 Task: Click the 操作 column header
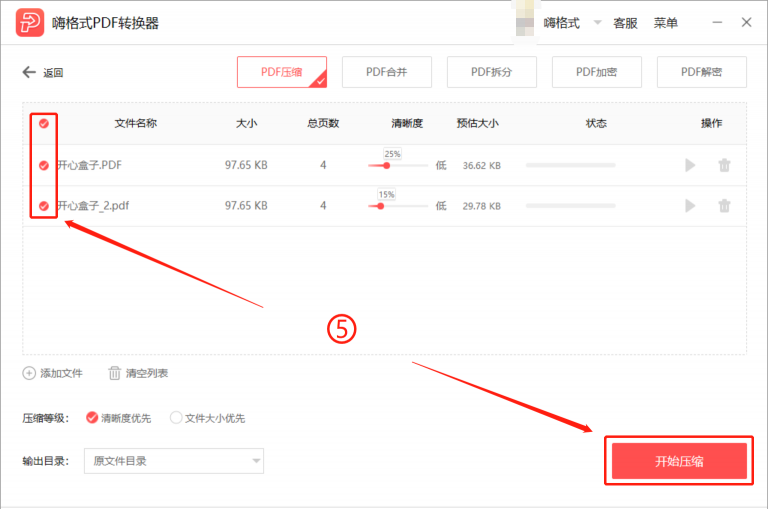(x=711, y=123)
